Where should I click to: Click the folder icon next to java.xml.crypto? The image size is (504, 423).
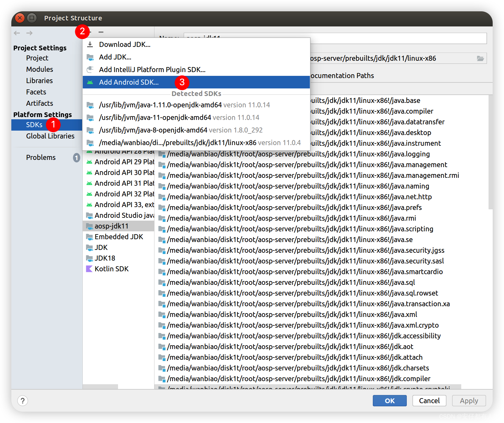coord(162,325)
